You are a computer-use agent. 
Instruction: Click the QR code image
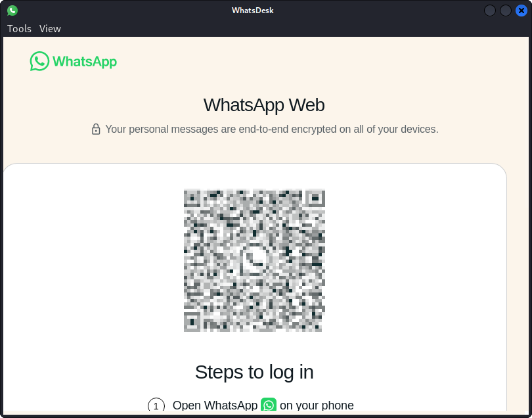[x=254, y=260]
